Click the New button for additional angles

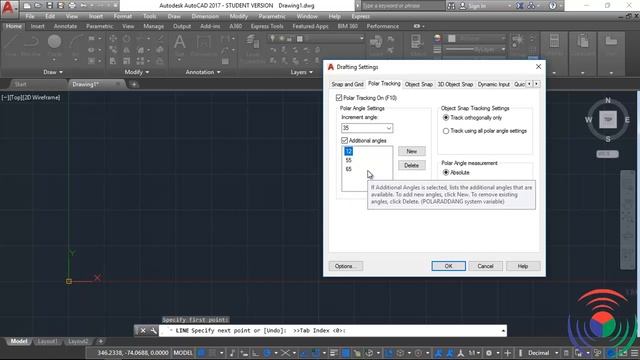click(x=411, y=151)
